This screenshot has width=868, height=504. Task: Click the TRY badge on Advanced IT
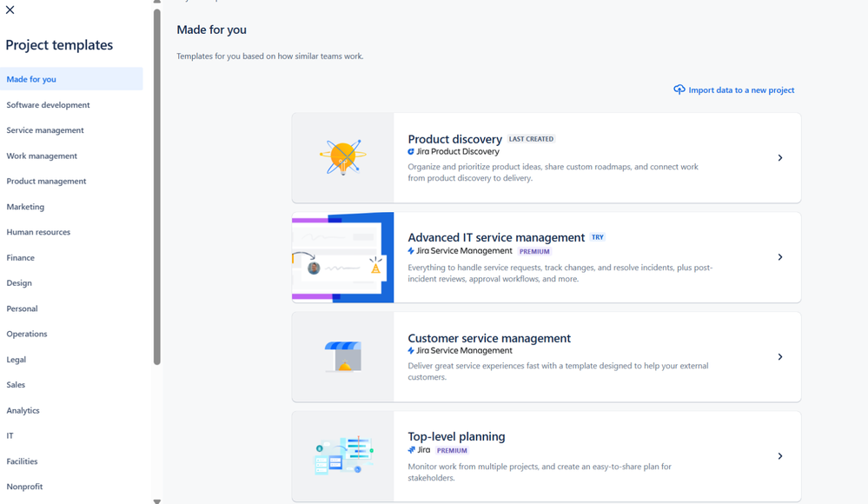(598, 237)
